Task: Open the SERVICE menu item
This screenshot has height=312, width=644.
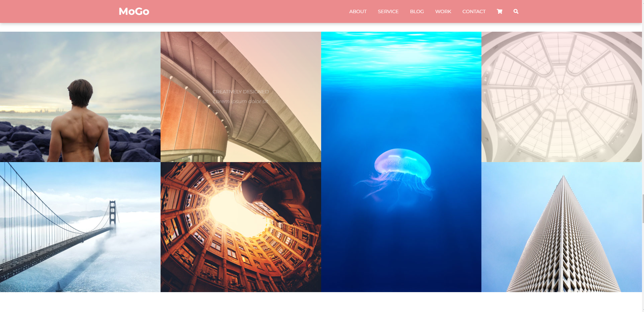Action: tap(388, 11)
